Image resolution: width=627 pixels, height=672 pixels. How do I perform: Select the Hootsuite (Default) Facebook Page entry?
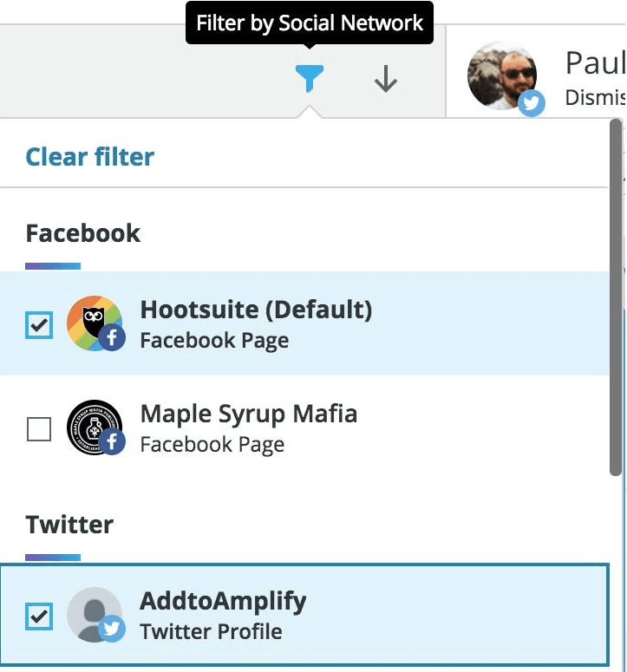click(x=256, y=324)
